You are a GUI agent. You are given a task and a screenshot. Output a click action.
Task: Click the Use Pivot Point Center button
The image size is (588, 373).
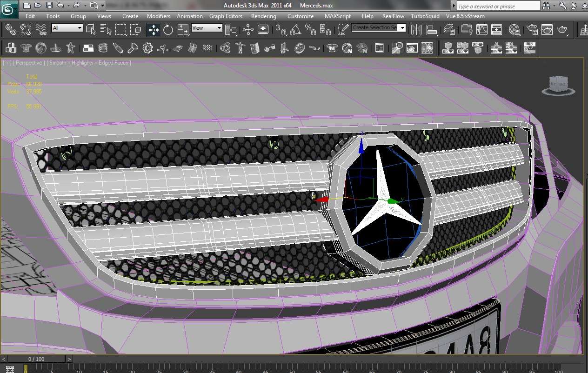231,30
